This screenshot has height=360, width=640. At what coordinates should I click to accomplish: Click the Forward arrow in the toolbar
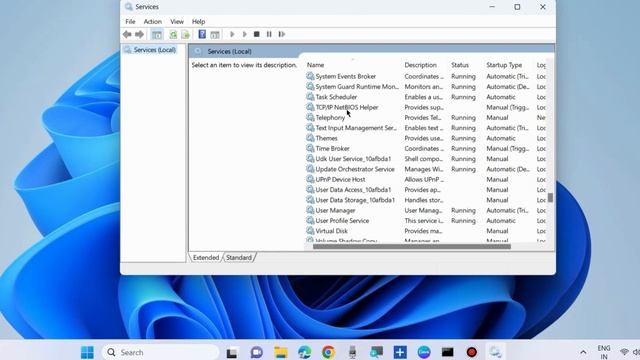139,34
